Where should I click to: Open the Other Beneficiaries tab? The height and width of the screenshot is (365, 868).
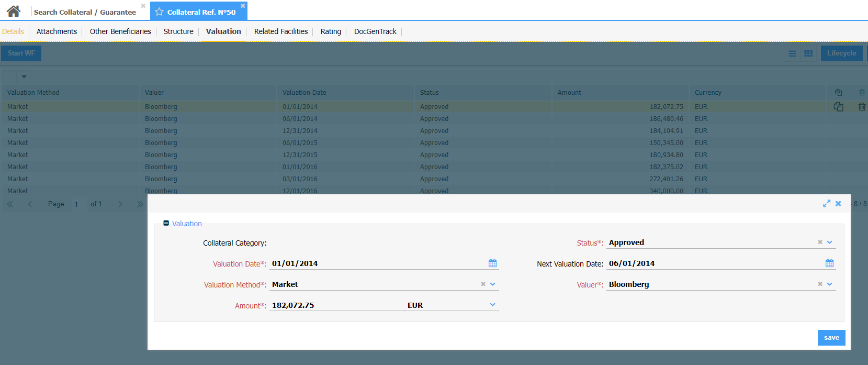point(120,31)
